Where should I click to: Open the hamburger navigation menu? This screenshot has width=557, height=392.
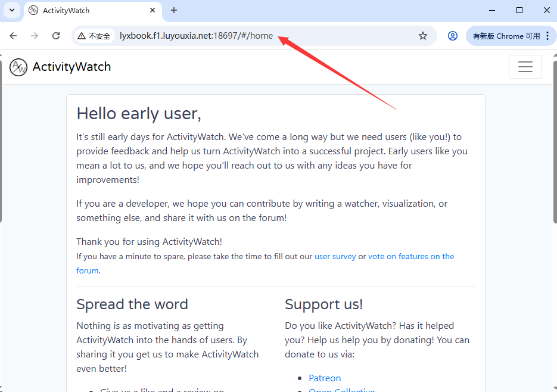tap(525, 67)
